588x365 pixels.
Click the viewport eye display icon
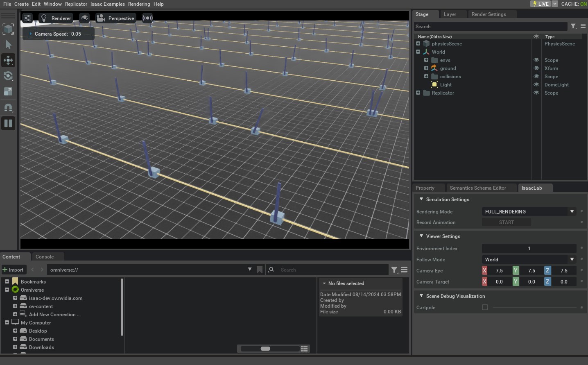point(84,18)
